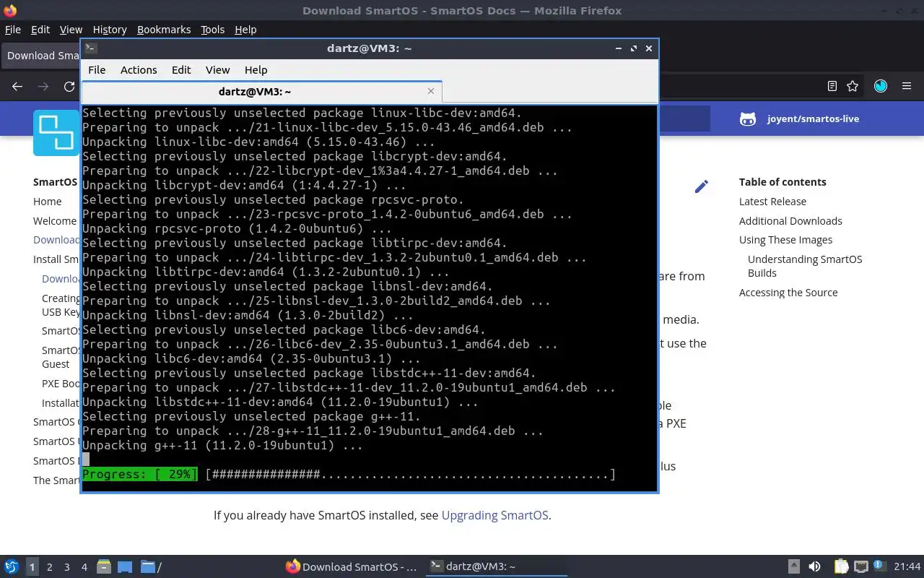Open the clipboard manager tray icon
This screenshot has width=924, height=578.
(x=841, y=566)
